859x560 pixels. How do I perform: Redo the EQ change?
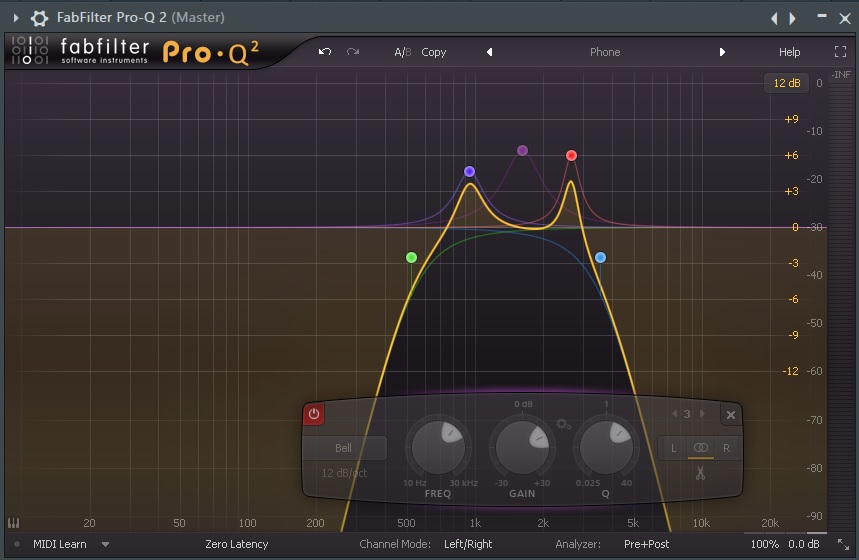point(353,52)
